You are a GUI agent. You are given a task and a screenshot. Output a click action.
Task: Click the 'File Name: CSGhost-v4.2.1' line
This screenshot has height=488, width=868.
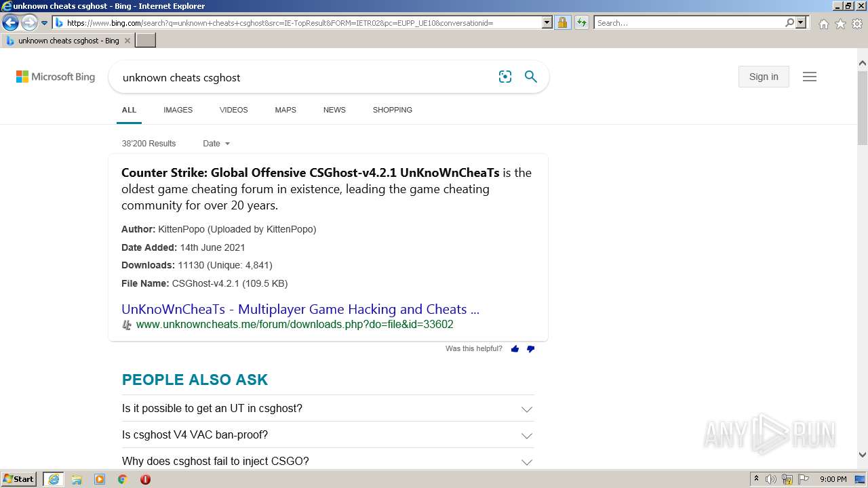coord(204,283)
